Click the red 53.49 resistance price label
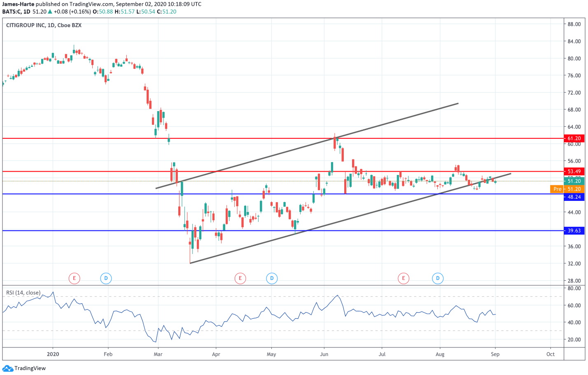 [x=574, y=171]
